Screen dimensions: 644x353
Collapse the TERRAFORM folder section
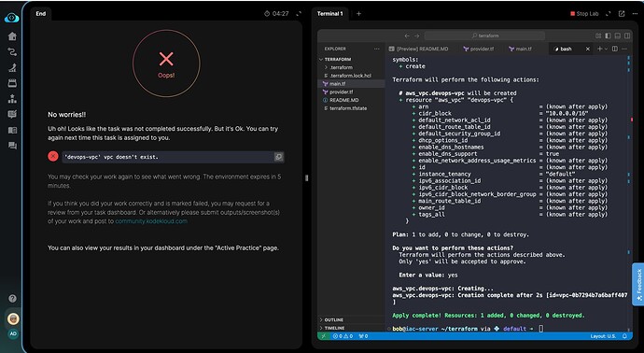point(352,59)
